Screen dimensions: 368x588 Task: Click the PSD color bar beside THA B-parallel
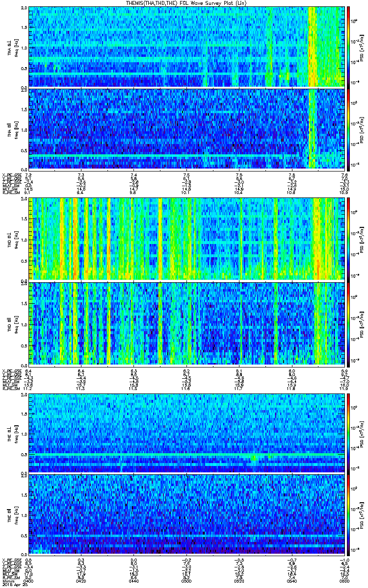click(x=349, y=129)
